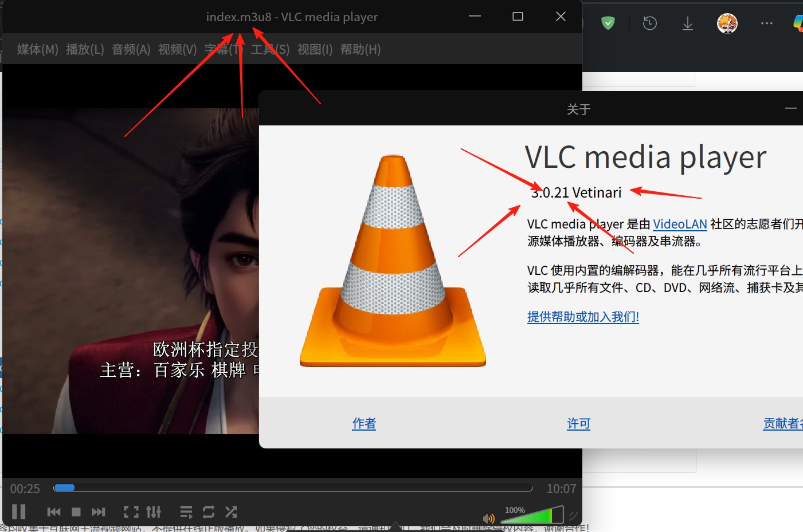Open extended settings equalizer icon
This screenshot has height=532, width=803.
154,512
